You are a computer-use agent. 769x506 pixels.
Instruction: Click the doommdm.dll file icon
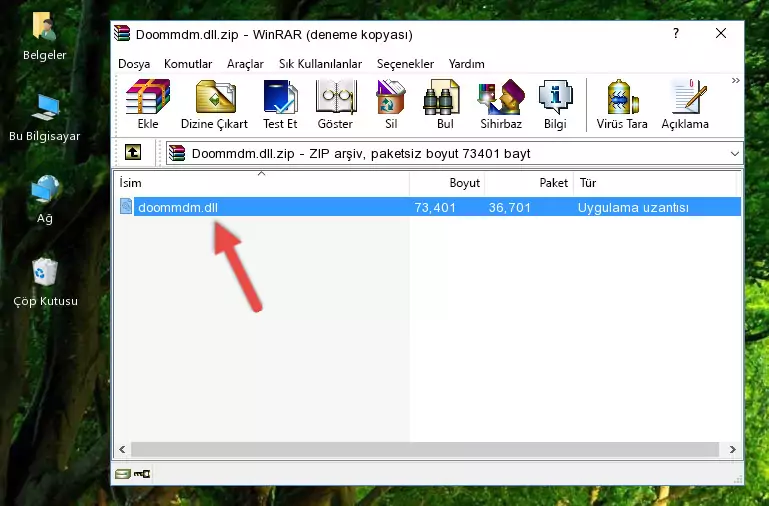coord(126,206)
